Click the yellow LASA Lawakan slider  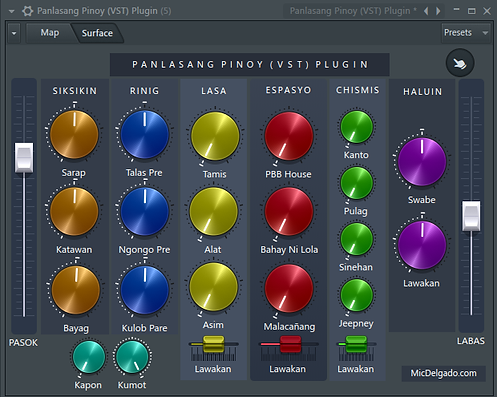(x=214, y=344)
